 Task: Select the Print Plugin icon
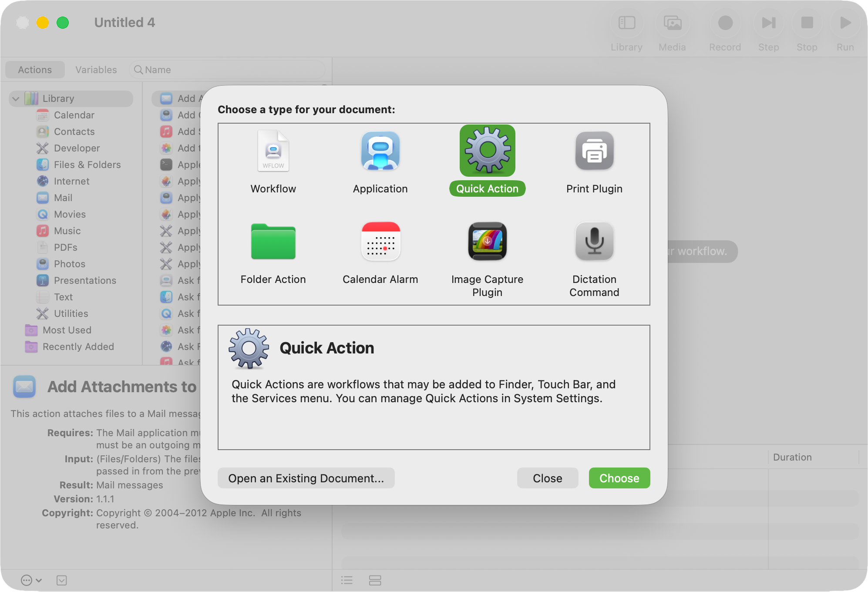(x=594, y=151)
